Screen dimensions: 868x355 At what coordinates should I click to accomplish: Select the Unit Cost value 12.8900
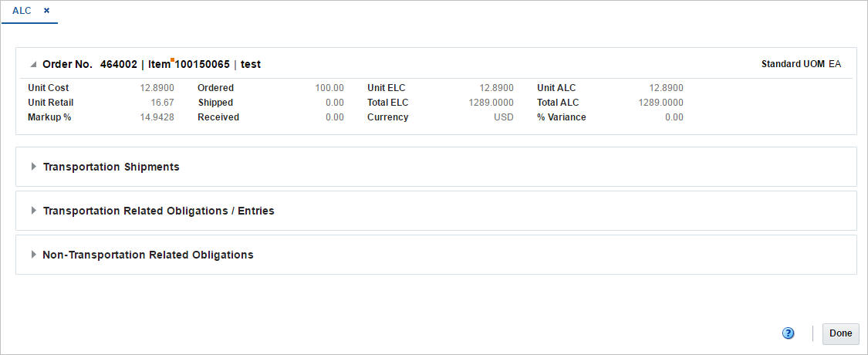point(157,87)
